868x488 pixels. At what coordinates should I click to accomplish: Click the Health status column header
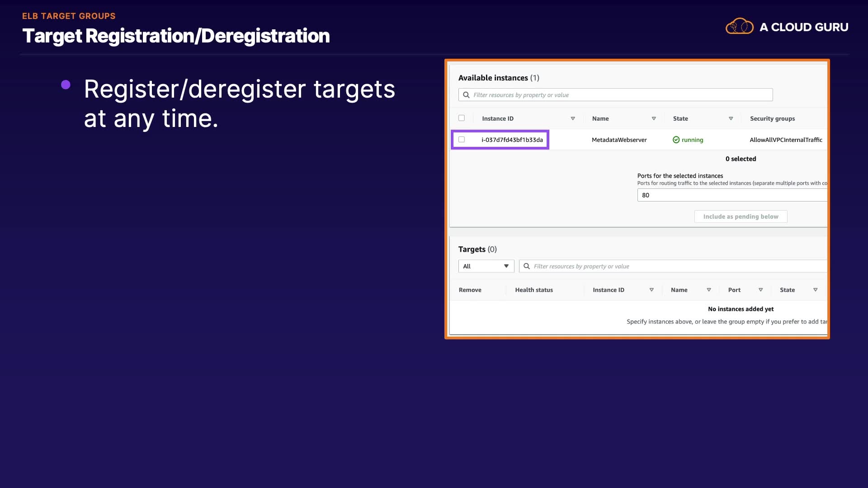coord(534,290)
